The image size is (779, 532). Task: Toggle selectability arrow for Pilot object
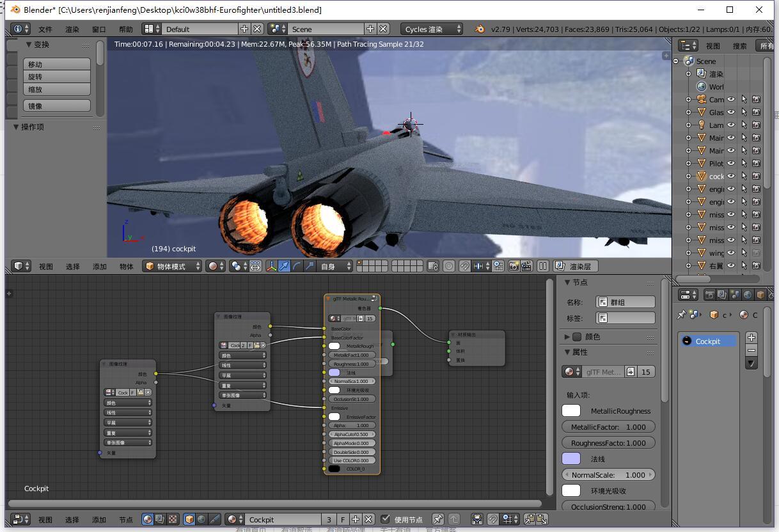[x=744, y=163]
